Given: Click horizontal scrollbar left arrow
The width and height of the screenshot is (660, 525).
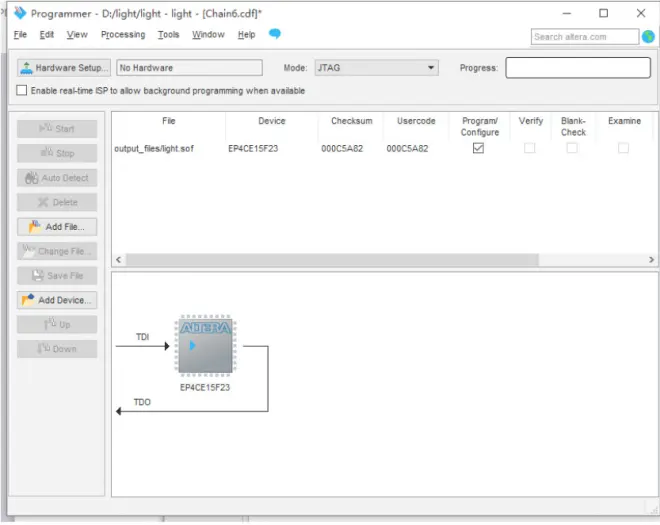Looking at the screenshot, I should pyautogui.click(x=119, y=260).
